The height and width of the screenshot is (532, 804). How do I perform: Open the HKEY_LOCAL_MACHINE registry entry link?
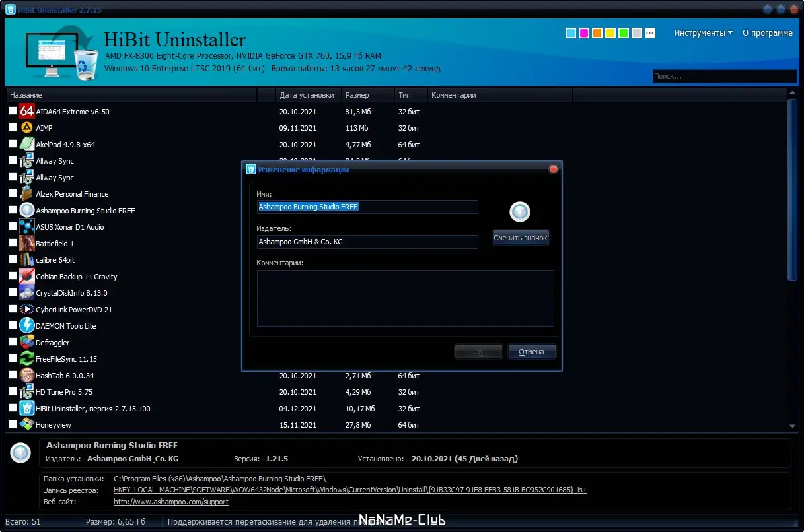350,490
